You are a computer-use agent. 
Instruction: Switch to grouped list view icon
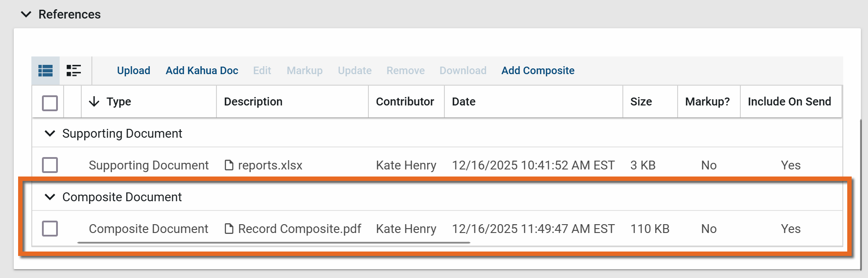[x=74, y=71]
